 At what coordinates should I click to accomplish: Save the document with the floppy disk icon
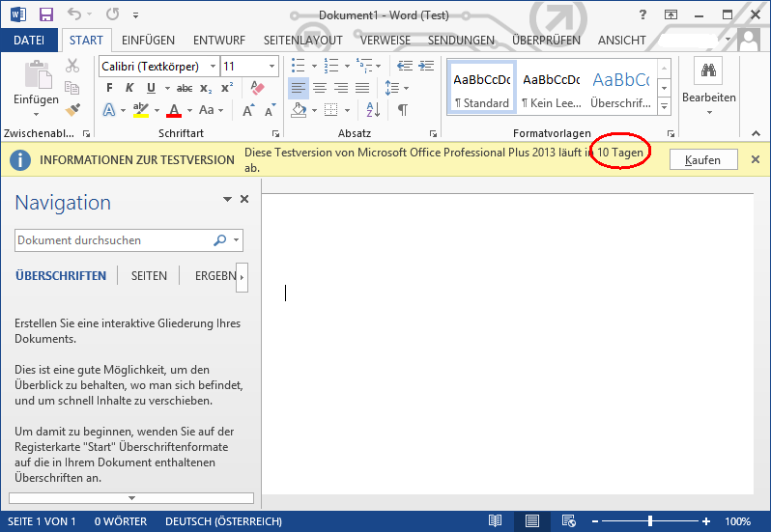coord(46,14)
